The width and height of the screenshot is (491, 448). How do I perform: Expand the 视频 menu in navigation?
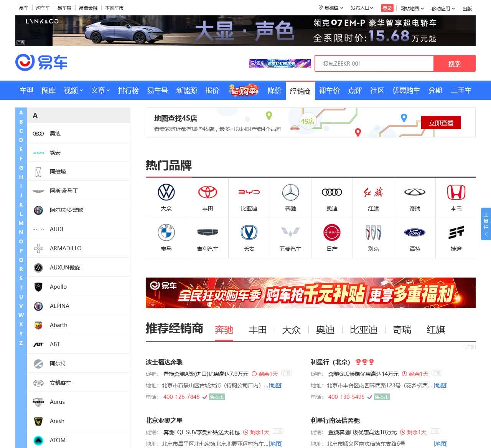coord(73,91)
